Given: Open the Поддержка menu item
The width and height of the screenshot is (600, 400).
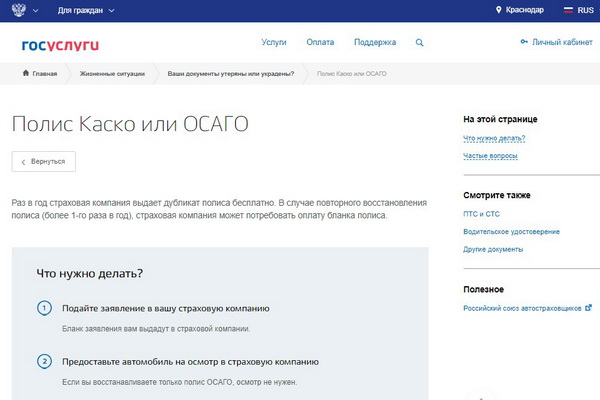Looking at the screenshot, I should point(375,42).
